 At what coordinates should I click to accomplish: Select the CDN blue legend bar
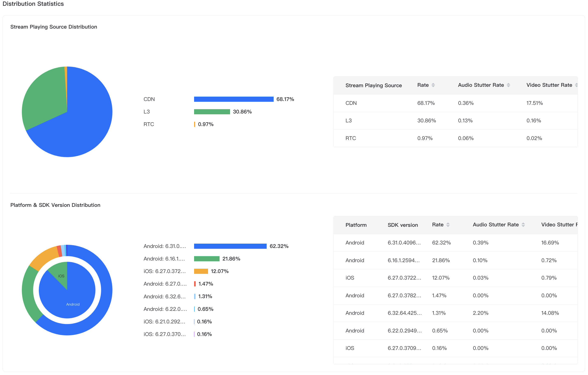tap(233, 99)
